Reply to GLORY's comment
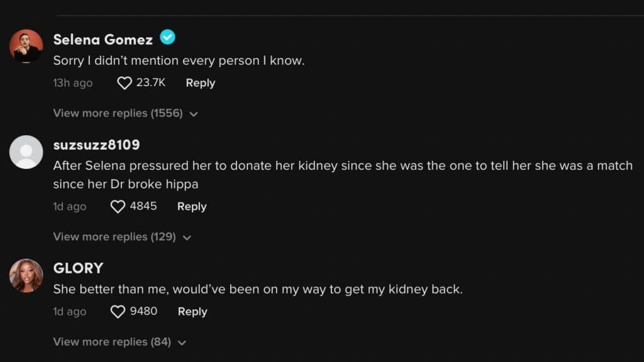The image size is (644, 362). [x=192, y=312]
